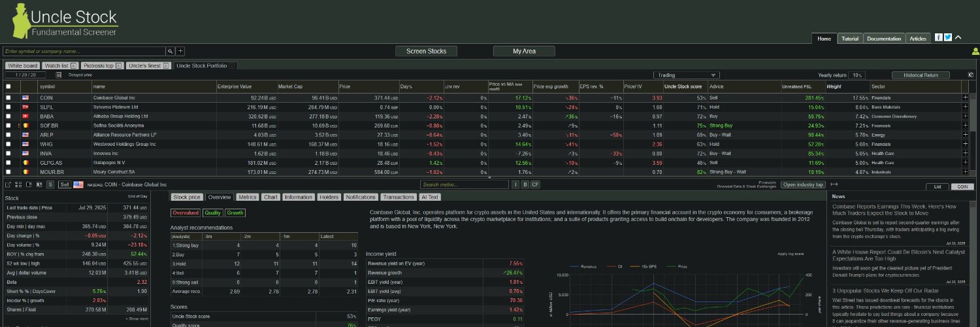Click the green user account icon
Viewport: 980px width, 327px height.
pyautogui.click(x=975, y=51)
